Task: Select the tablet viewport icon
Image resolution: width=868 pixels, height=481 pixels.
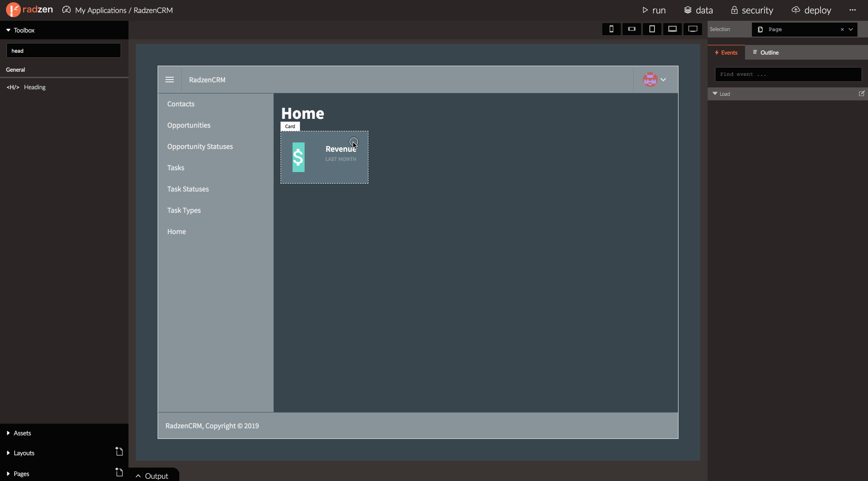Action: (x=652, y=29)
